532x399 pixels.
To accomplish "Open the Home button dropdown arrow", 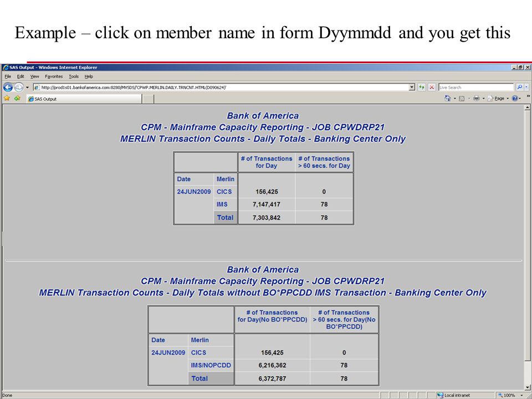I will (x=454, y=99).
